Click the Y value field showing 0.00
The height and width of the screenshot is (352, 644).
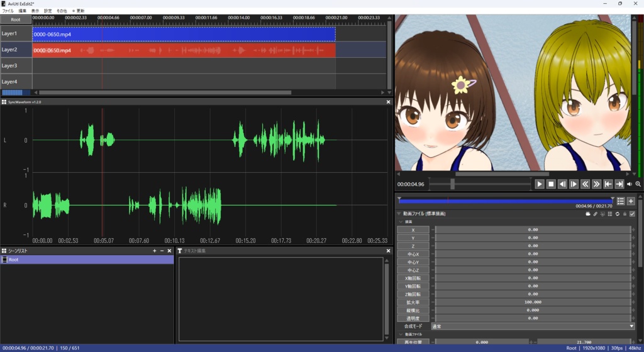(533, 238)
